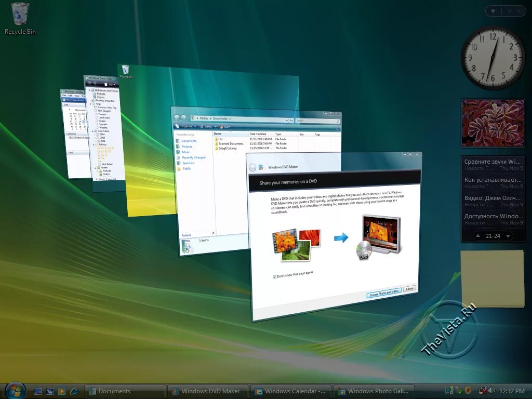Screen dimensions: 532x399
Task: Sort by the Type column header
Action: pyautogui.click(x=286, y=135)
